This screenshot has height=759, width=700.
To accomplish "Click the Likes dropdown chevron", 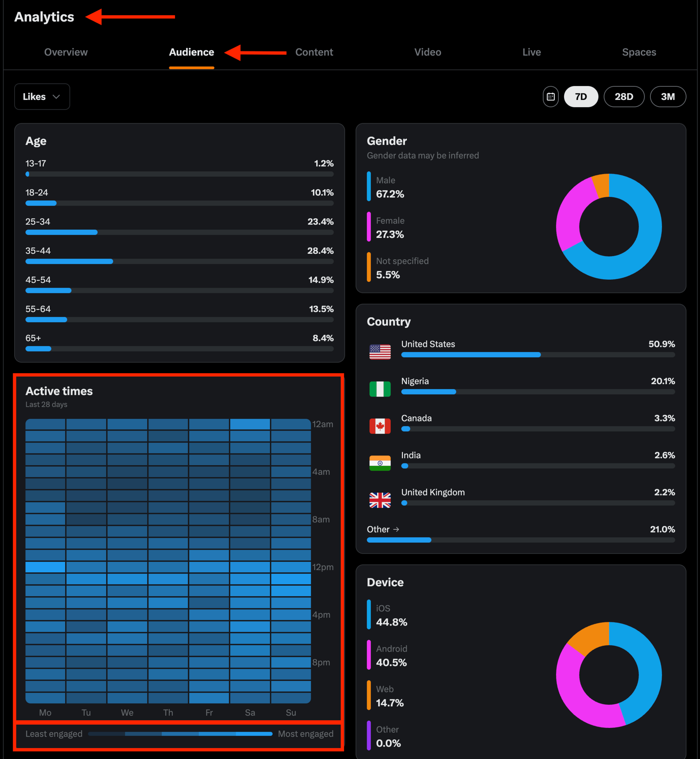I will tap(57, 97).
